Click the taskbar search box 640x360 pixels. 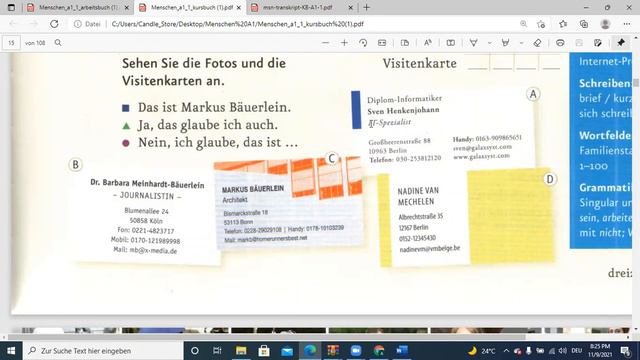(x=103, y=351)
